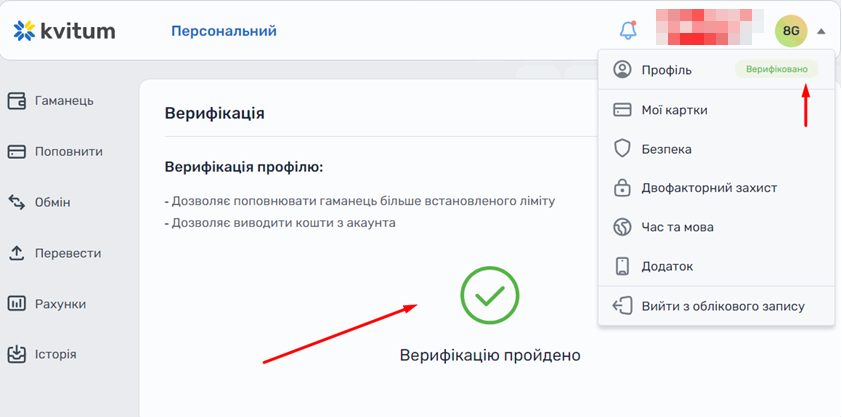This screenshot has height=417, width=842.
Task: Open the Гаманець wallet icon
Action: (x=16, y=101)
